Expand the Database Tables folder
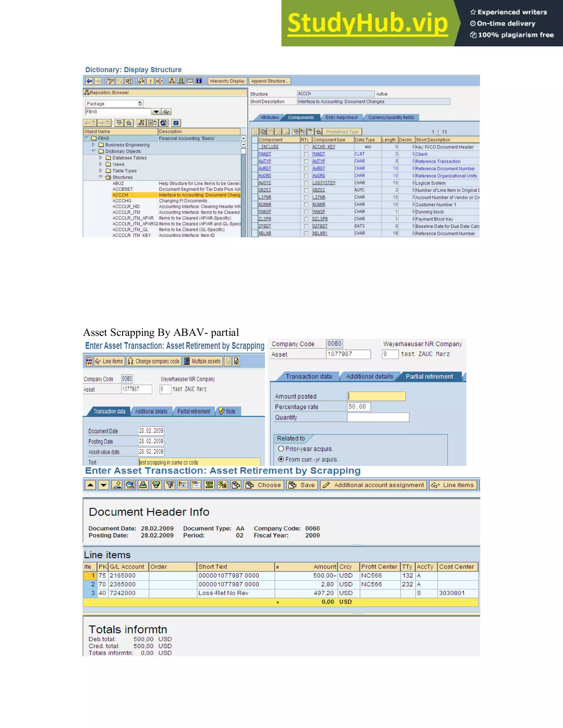This screenshot has width=563, height=728. [x=101, y=158]
